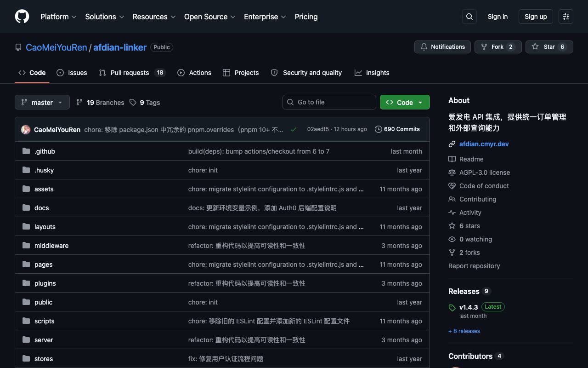Expand the Open Source menu
Screen dimensions: 588x368
[x=210, y=17]
